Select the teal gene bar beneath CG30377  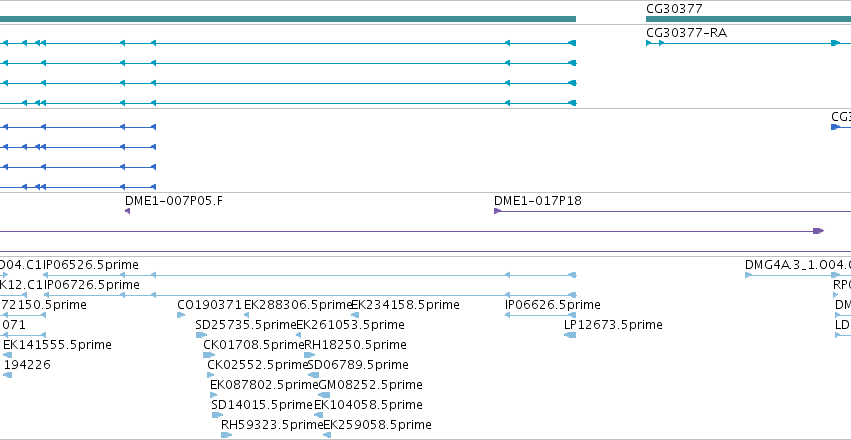(x=748, y=19)
